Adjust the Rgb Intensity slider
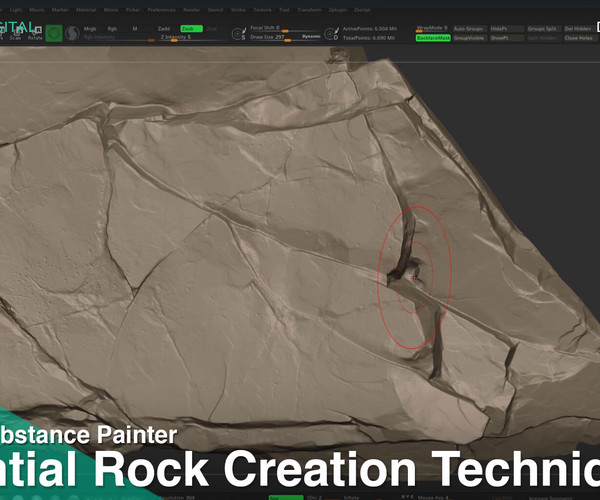This screenshot has height=500, width=600. pos(119,37)
